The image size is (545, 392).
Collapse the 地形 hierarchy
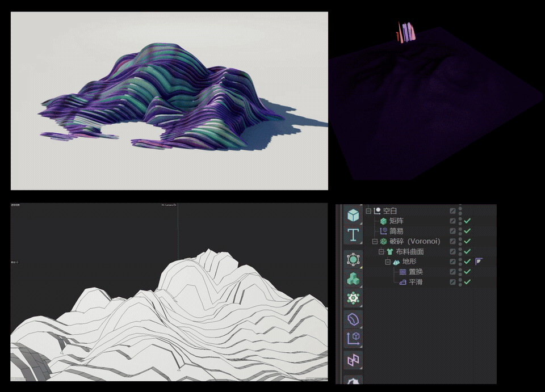click(x=388, y=262)
